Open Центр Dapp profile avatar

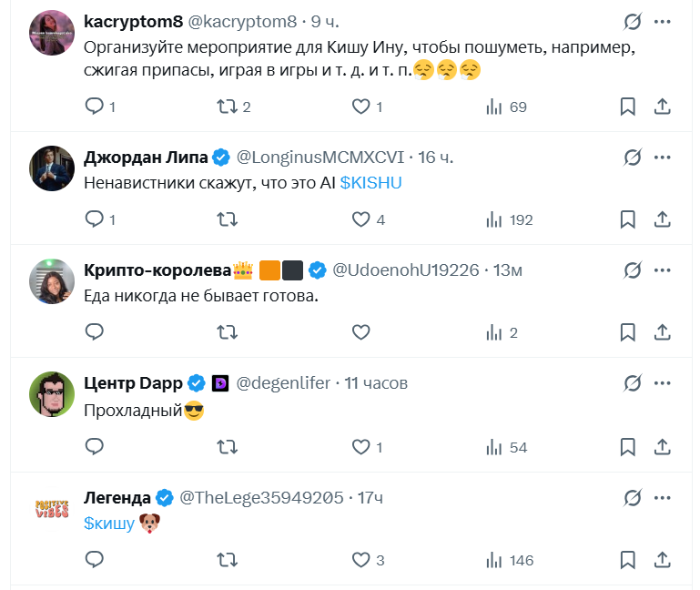click(x=52, y=394)
